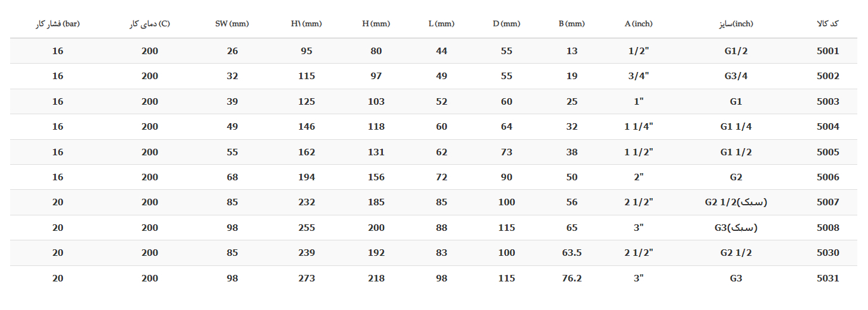This screenshot has width=868, height=310.
Task: Click the 63.5 B value cell
Action: tap(571, 253)
